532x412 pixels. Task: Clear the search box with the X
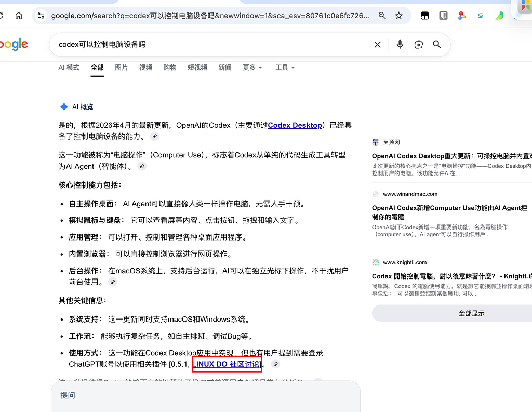pos(377,45)
